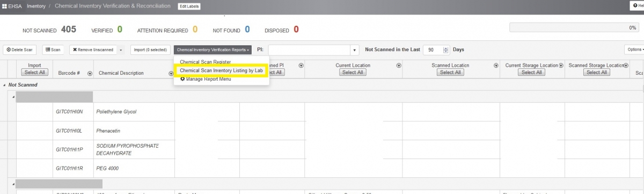Go to Inventory breadcrumb
644x194 pixels.
(36, 6)
